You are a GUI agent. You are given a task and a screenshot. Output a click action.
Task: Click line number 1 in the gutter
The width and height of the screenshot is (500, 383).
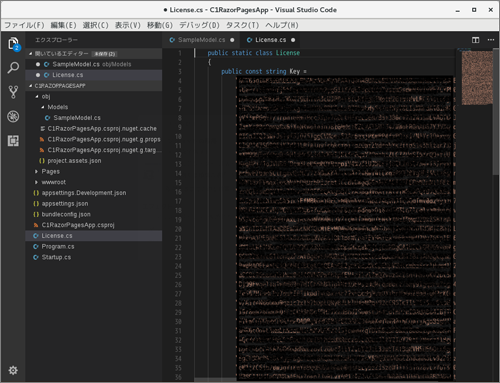point(180,53)
